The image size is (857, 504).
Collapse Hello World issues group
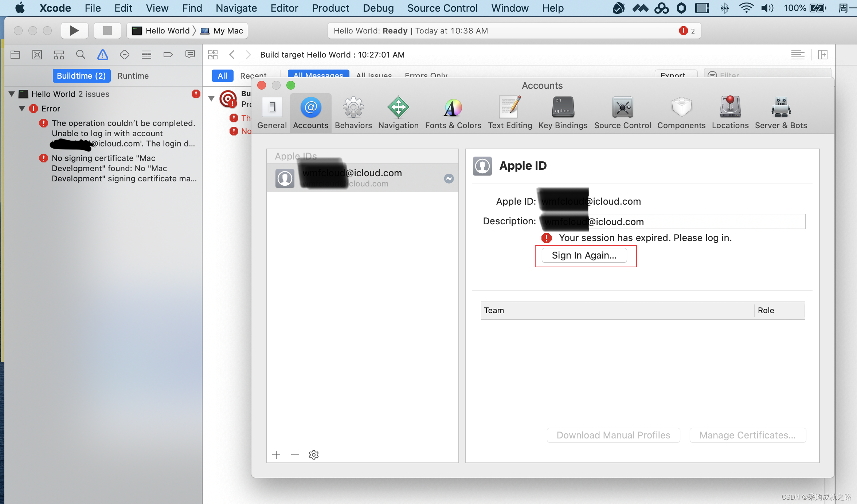coord(12,94)
